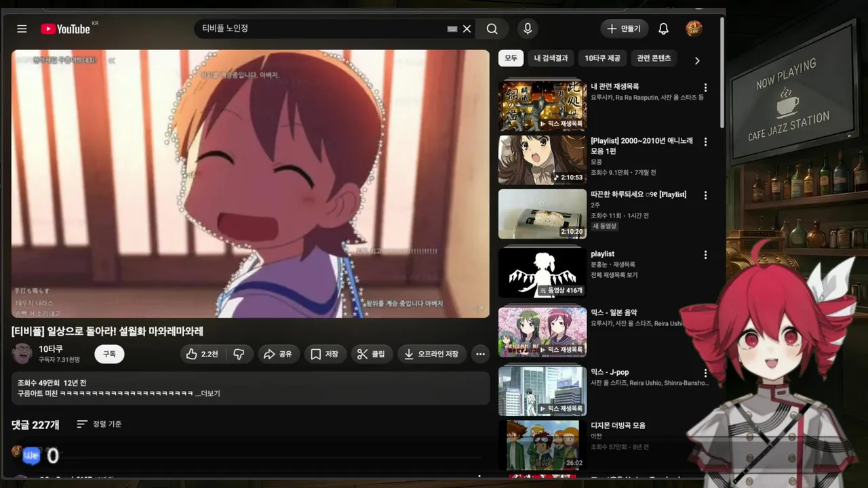Open more actions ellipsis under video
This screenshot has width=868, height=488.
tap(480, 354)
